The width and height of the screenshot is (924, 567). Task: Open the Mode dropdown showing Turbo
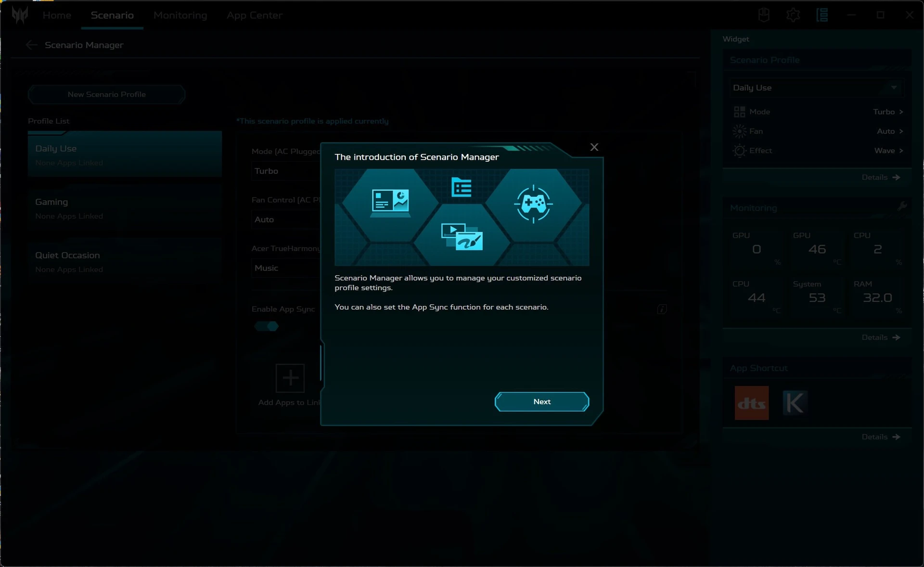click(x=286, y=171)
